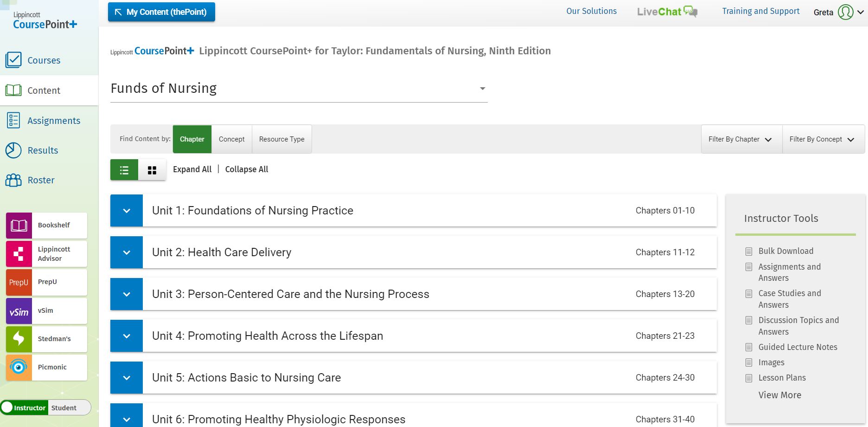868x427 pixels.
Task: Select the Resource Type tab
Action: point(281,139)
